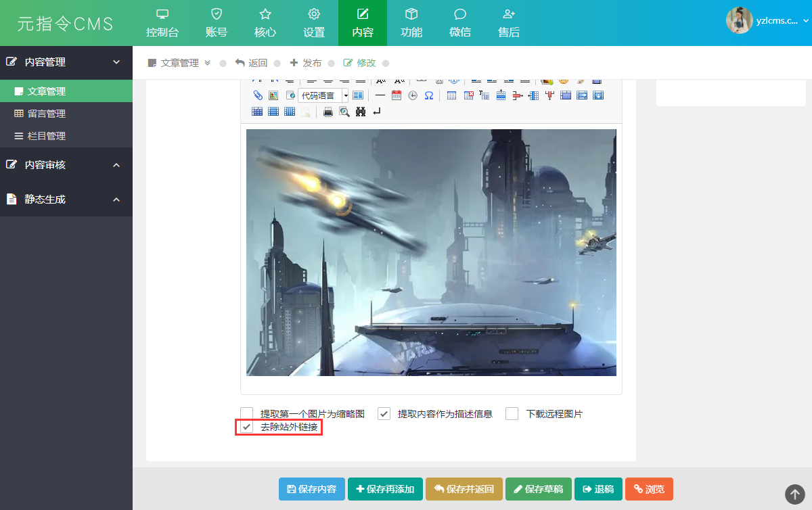Click the paperclip attachment icon in the editor
This screenshot has height=510, width=812.
[x=258, y=95]
